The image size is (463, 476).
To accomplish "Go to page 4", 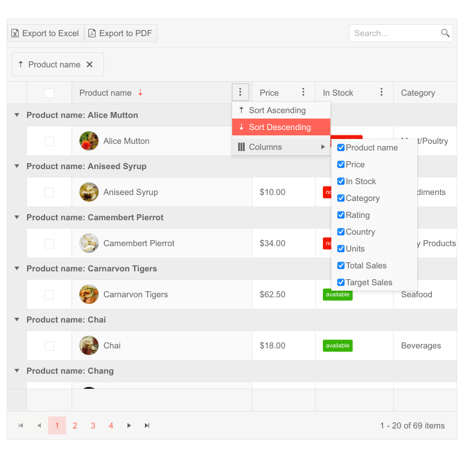I will point(111,425).
